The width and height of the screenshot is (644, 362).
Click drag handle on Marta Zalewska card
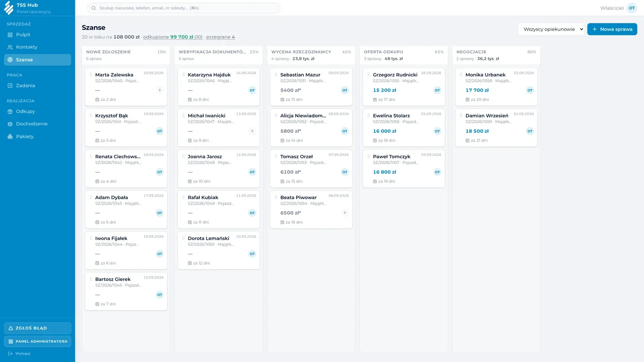coord(91,75)
